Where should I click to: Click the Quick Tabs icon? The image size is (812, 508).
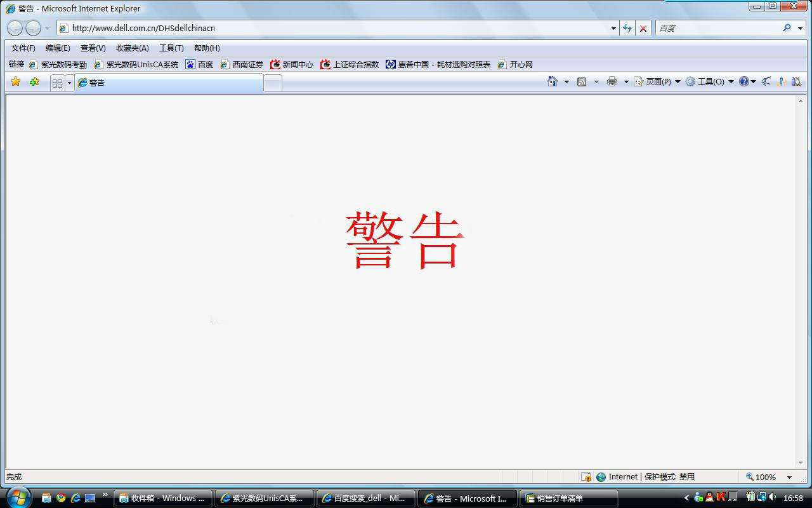coord(58,81)
